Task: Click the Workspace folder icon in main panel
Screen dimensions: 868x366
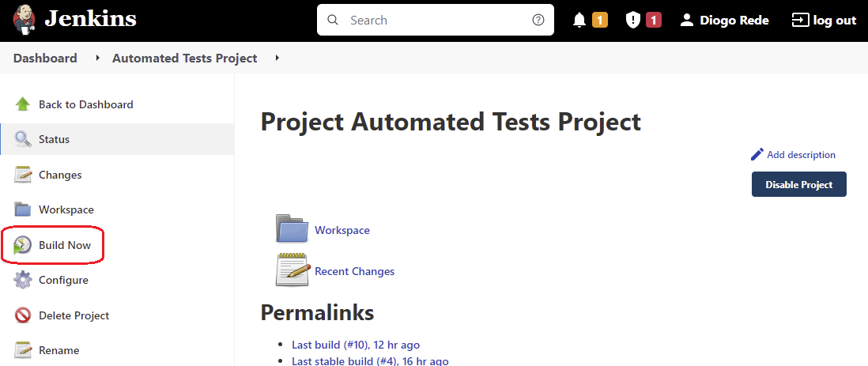Action: point(292,228)
